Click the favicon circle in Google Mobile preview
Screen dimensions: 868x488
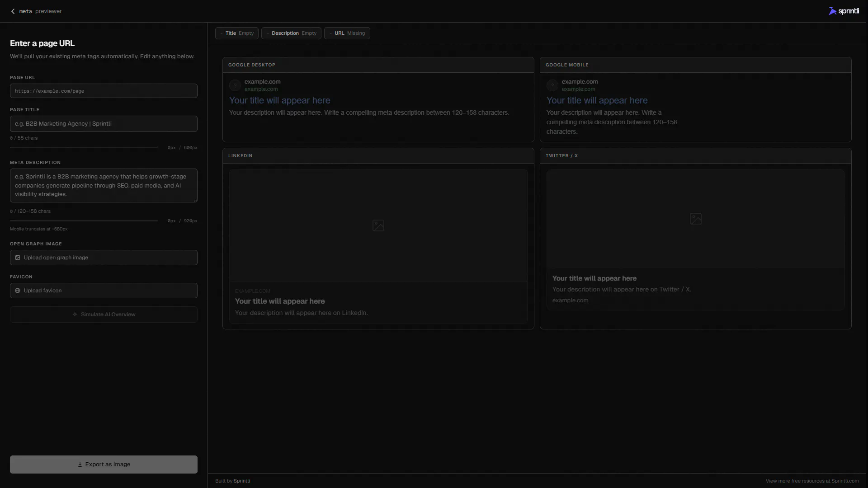(x=552, y=85)
